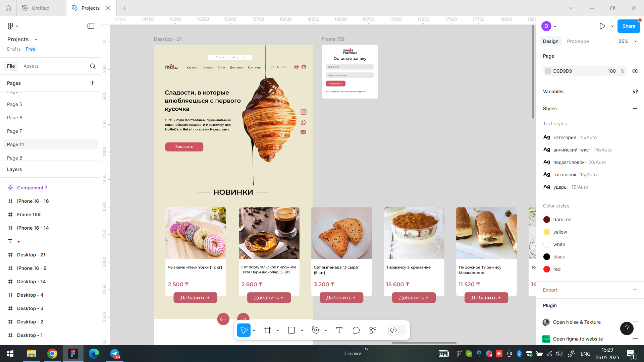Toggle page background color visibility eye
This screenshot has height=362, width=644.
click(635, 71)
